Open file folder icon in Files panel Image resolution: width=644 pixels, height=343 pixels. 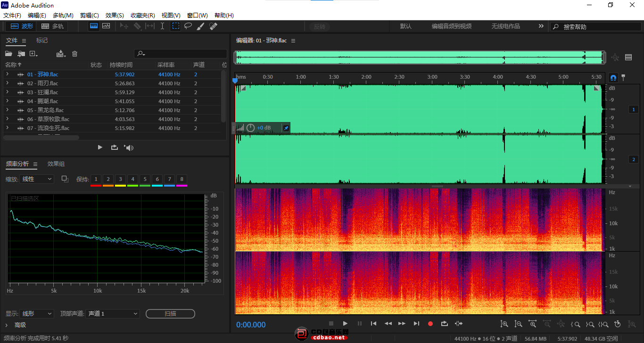click(x=8, y=54)
